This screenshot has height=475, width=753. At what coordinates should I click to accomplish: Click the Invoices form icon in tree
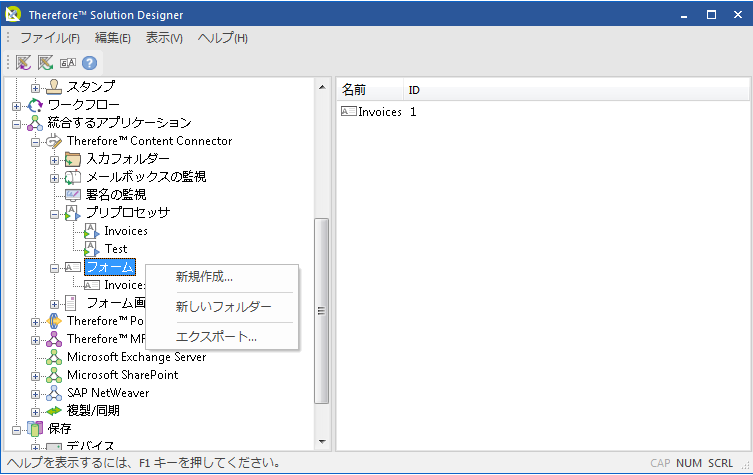click(x=91, y=285)
